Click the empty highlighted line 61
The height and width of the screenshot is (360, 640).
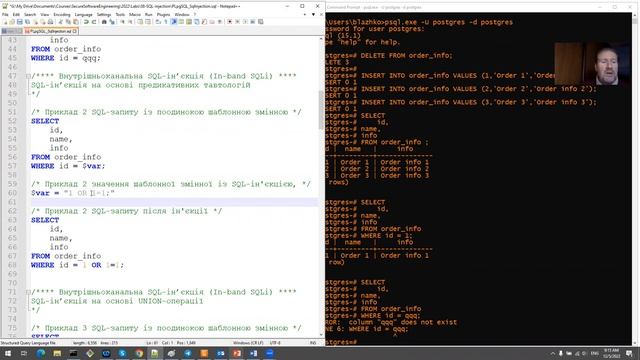[174, 202]
